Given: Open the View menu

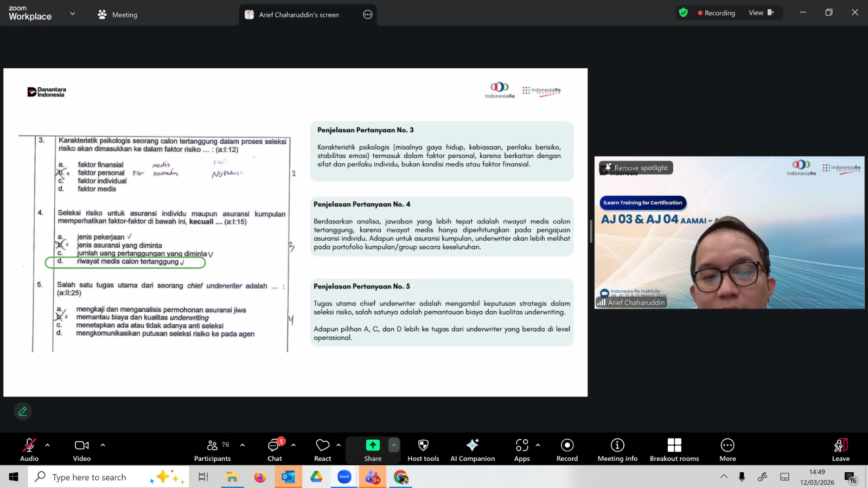Looking at the screenshot, I should tap(761, 12).
